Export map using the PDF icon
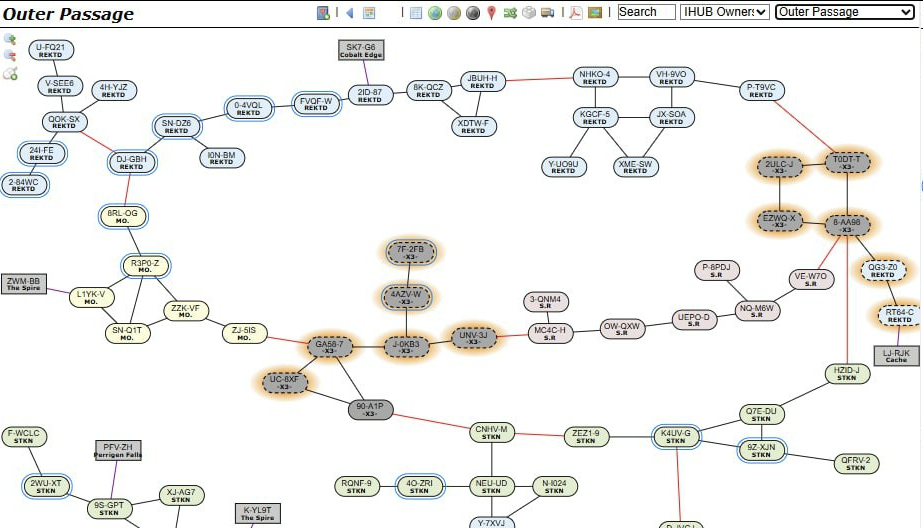Screen dimensions: 923x528 point(576,12)
